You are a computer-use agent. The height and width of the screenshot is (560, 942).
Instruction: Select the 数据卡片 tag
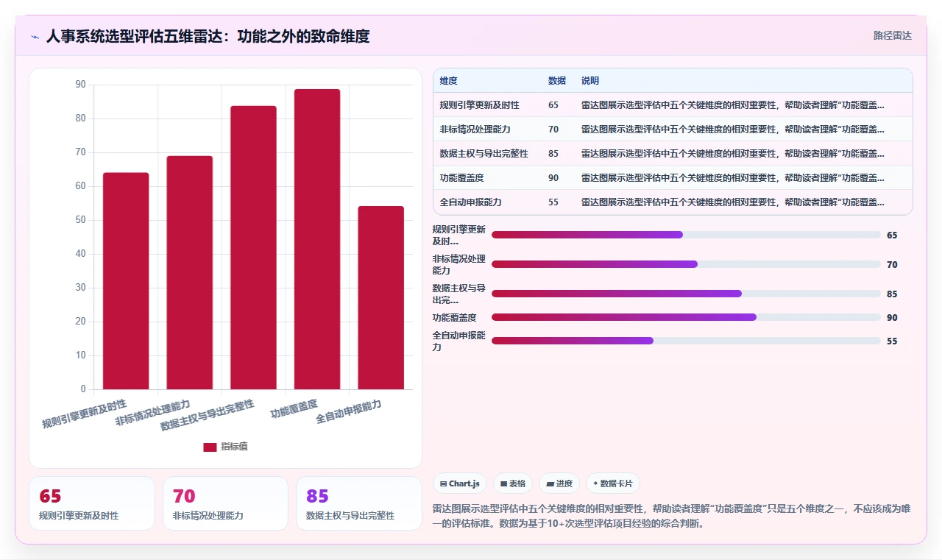[x=613, y=483]
